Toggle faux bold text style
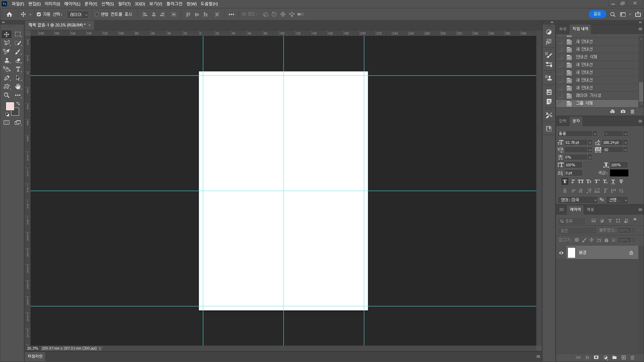The image size is (644, 362). click(565, 181)
